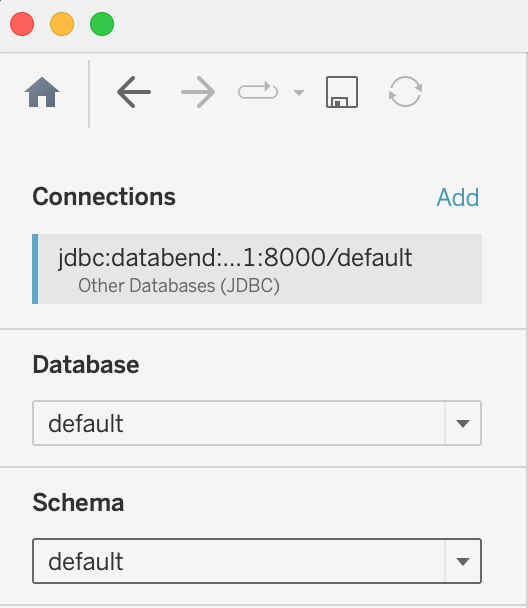Minimize the window using the yellow button
Screen dimensions: 528x608
62,24
